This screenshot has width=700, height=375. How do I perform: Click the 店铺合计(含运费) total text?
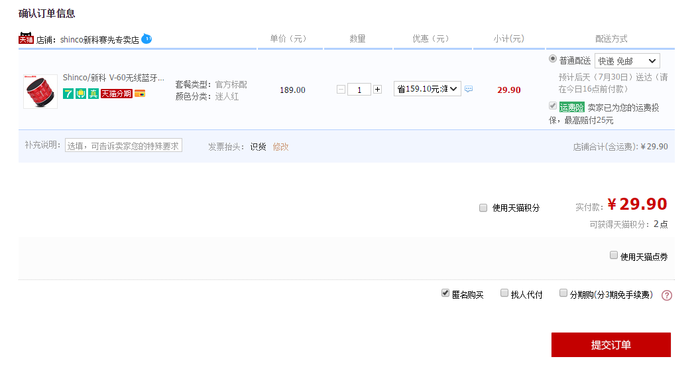pos(621,146)
